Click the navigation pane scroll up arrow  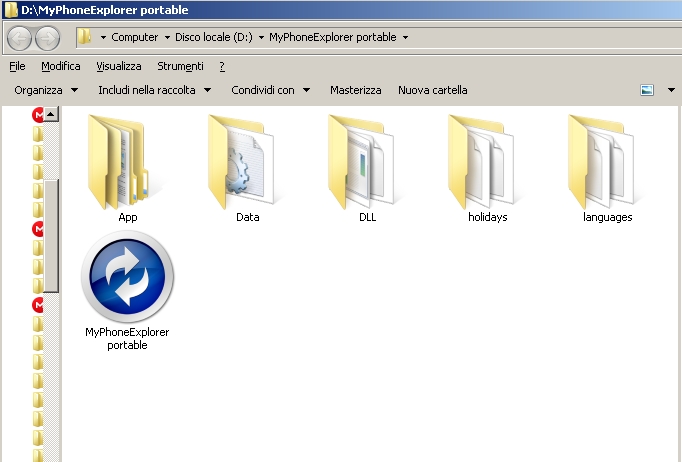51,114
